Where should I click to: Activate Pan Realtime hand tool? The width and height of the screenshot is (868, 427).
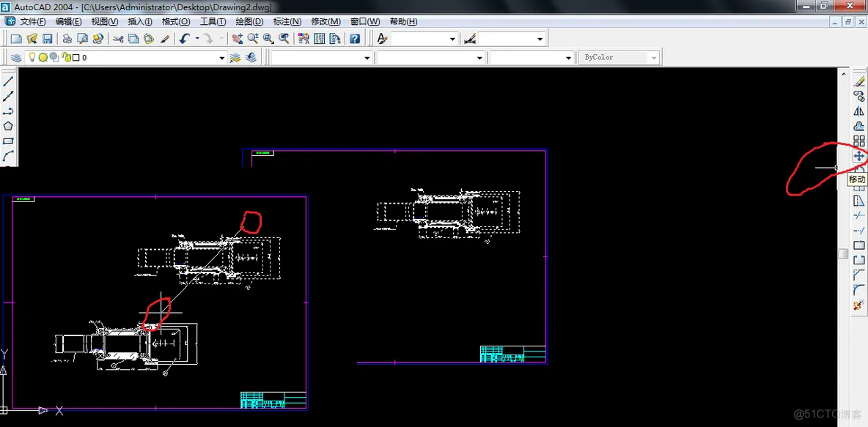coord(237,39)
